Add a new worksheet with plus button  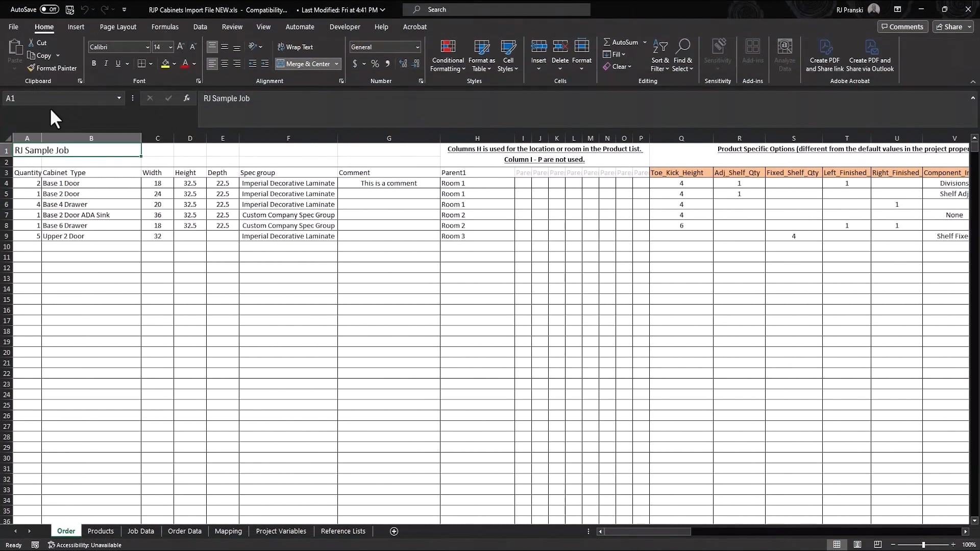click(394, 531)
